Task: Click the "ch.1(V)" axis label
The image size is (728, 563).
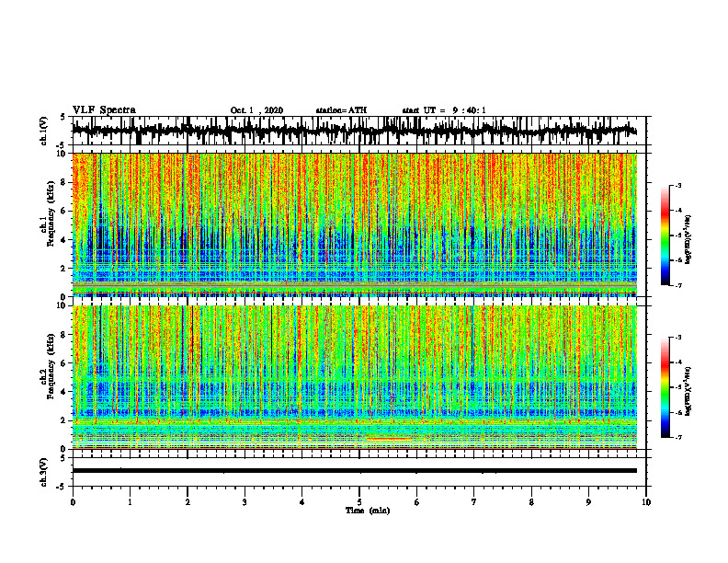Action: pyautogui.click(x=45, y=131)
